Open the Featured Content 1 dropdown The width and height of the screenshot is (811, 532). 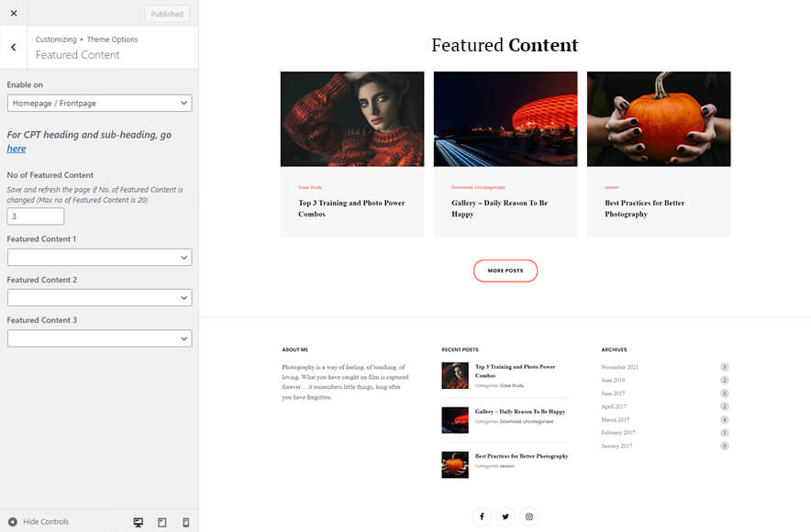[x=99, y=257]
